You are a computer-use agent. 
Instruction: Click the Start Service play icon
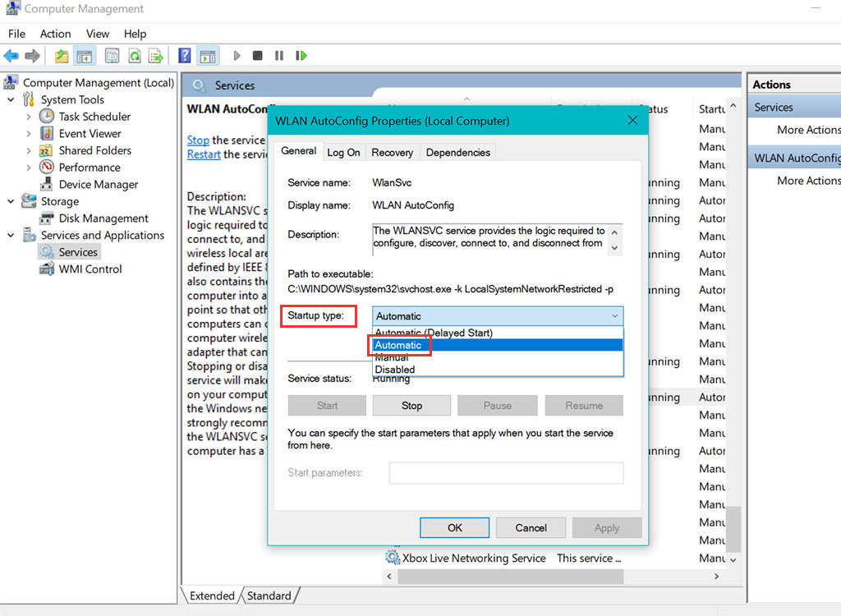(x=237, y=55)
